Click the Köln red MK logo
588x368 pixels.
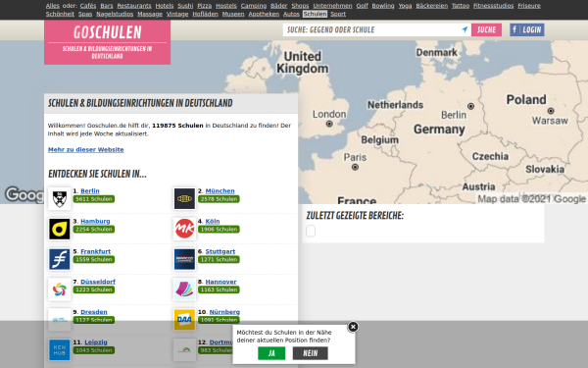click(184, 229)
